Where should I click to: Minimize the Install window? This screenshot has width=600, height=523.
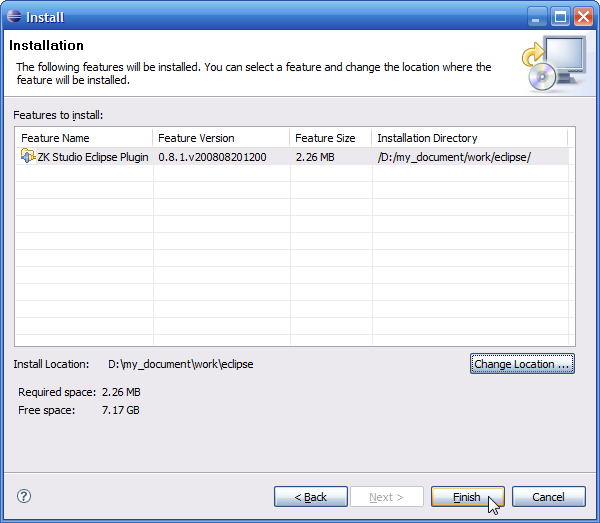pos(536,17)
